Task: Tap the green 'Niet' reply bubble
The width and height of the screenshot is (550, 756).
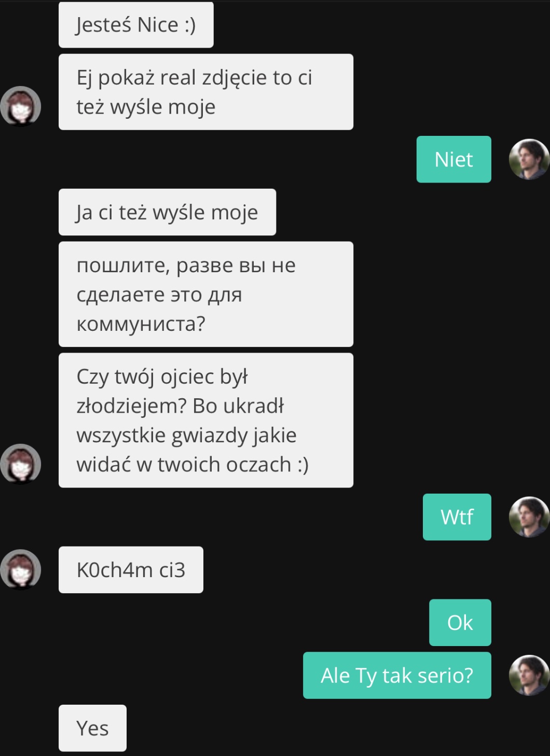Action: point(453,159)
